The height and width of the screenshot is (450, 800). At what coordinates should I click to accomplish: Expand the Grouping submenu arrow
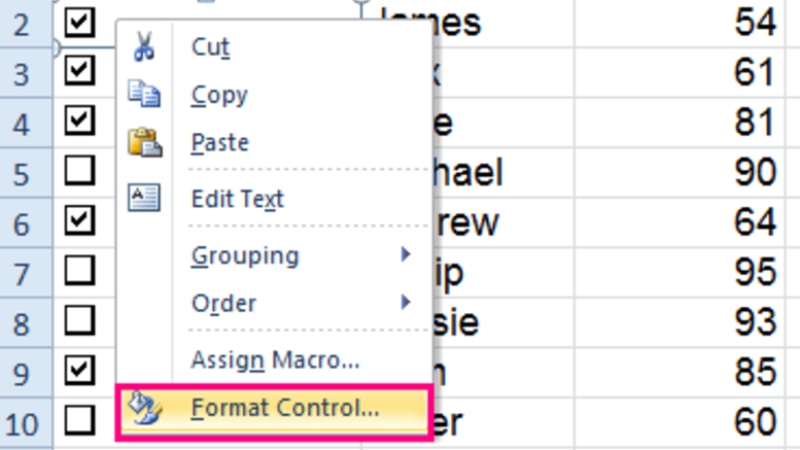tap(405, 255)
